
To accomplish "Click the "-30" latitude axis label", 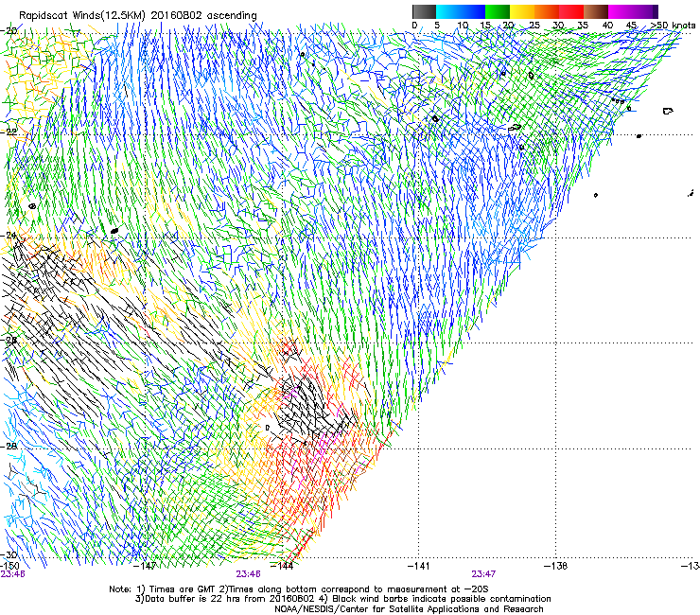I will tap(9, 554).
